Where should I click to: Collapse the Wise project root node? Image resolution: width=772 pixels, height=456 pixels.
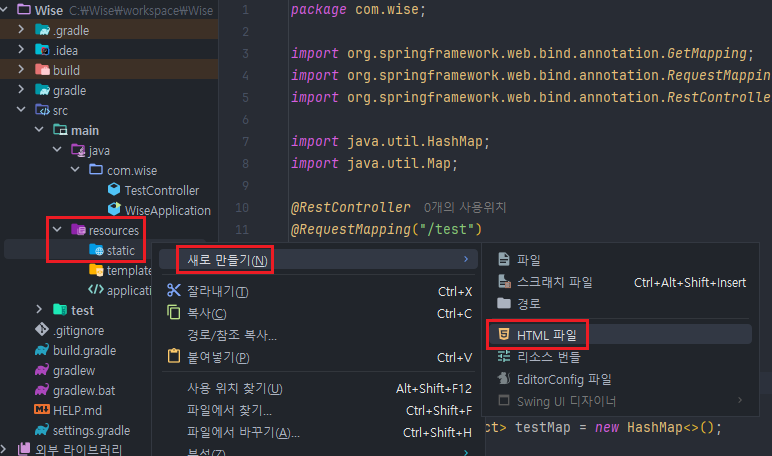[x=4, y=9]
